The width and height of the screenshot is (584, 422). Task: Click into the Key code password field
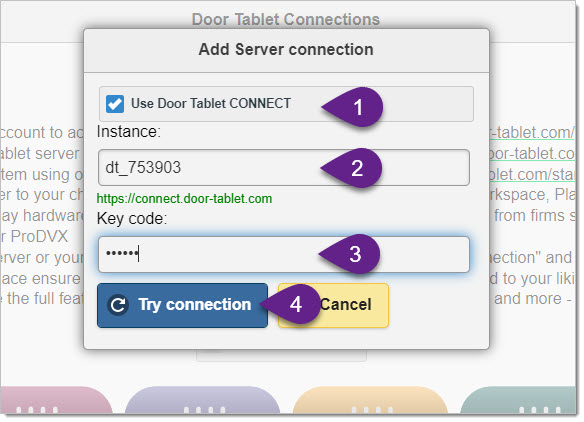[284, 254]
